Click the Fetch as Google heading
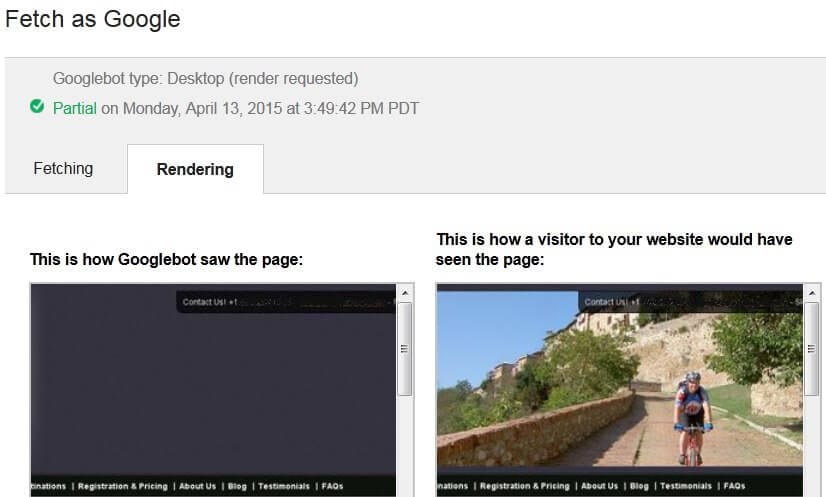The image size is (826, 497). tap(93, 20)
